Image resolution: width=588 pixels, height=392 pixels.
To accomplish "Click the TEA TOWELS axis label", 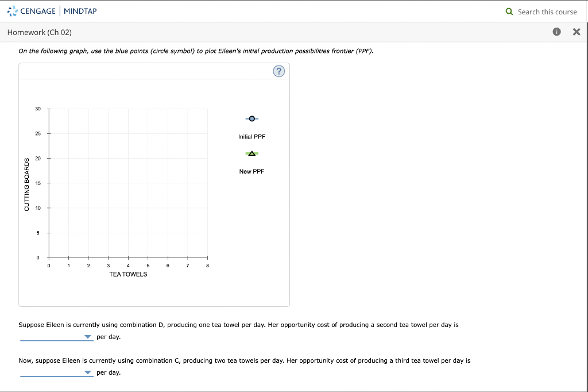I will tap(128, 274).
